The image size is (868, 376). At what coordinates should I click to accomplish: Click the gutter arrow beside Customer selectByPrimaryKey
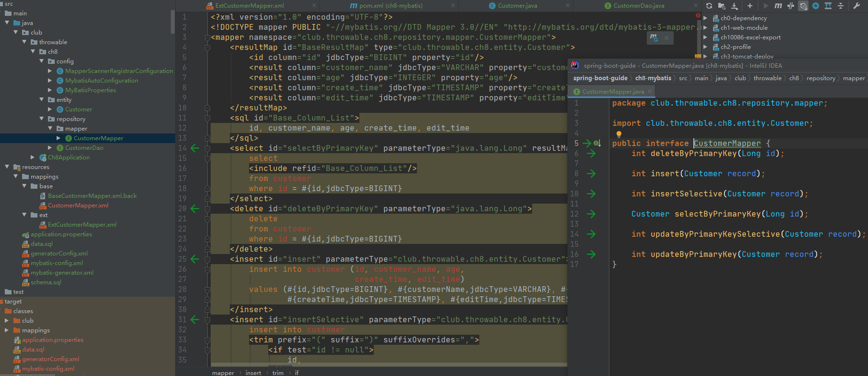click(591, 214)
